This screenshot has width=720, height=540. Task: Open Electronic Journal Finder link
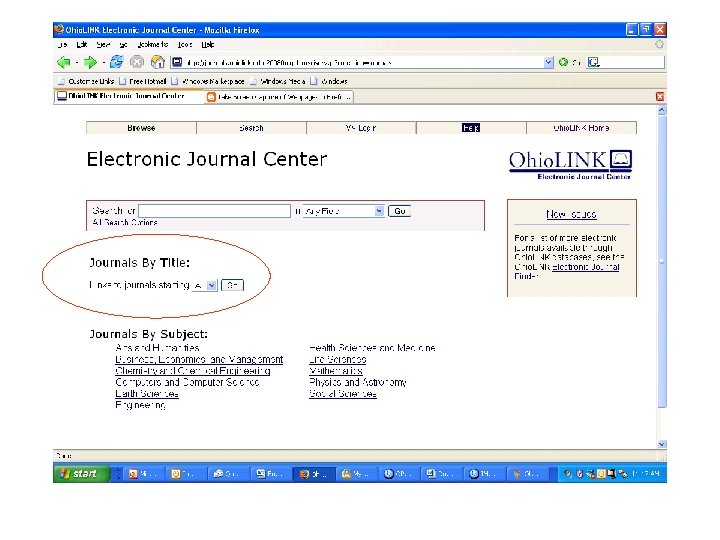[585, 267]
